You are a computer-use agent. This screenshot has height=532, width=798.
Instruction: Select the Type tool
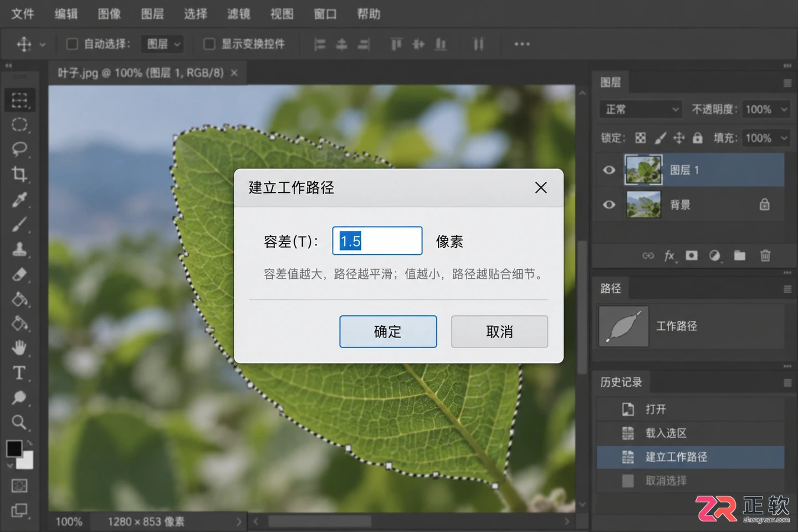(19, 373)
